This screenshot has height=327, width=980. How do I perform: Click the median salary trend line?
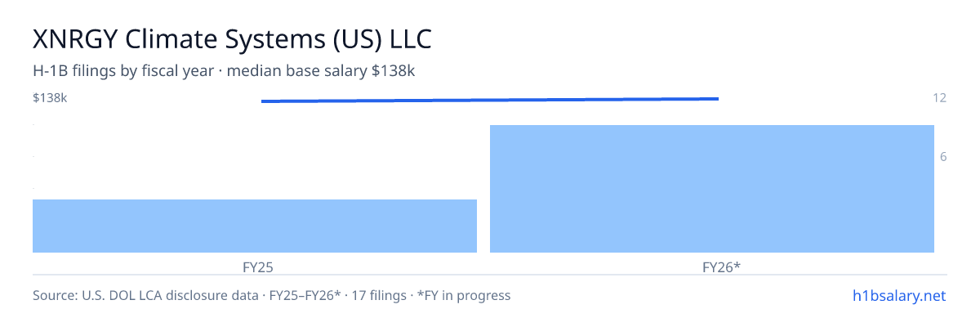(490, 100)
